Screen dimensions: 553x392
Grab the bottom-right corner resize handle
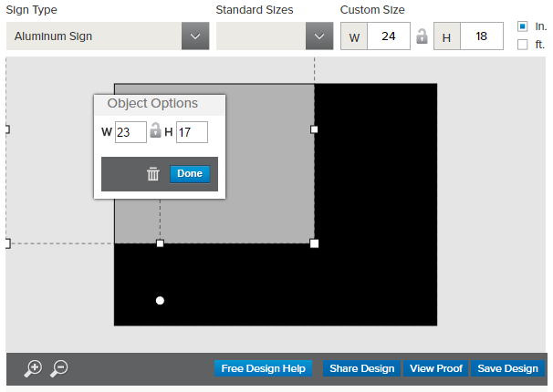[x=315, y=243]
